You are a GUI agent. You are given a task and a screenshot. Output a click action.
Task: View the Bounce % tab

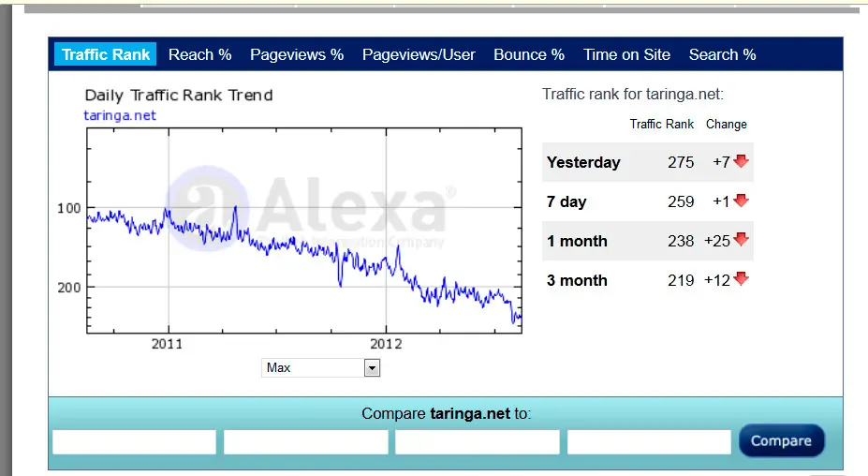tap(529, 54)
